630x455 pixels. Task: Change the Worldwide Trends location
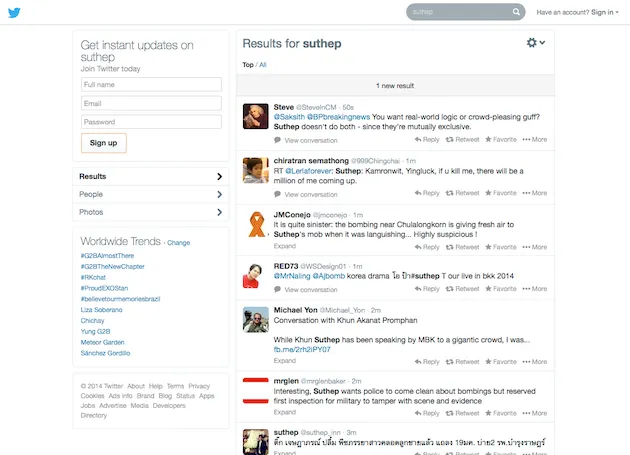tap(178, 243)
